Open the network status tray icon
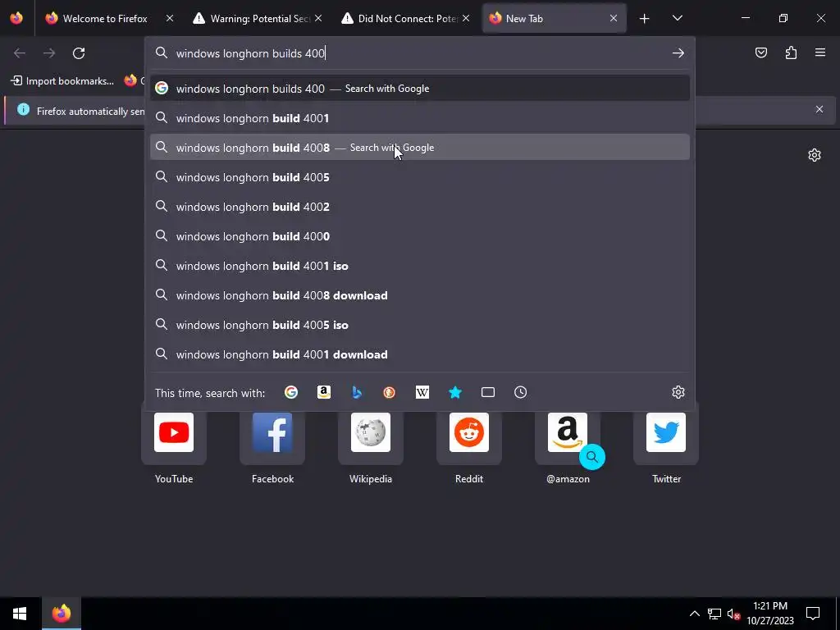The height and width of the screenshot is (630, 840). coord(714,614)
